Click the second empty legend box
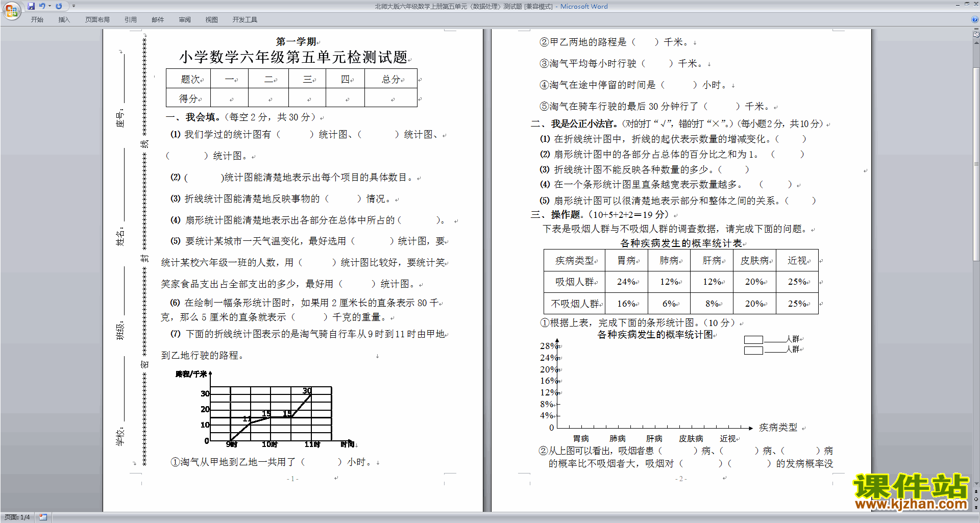 click(753, 351)
